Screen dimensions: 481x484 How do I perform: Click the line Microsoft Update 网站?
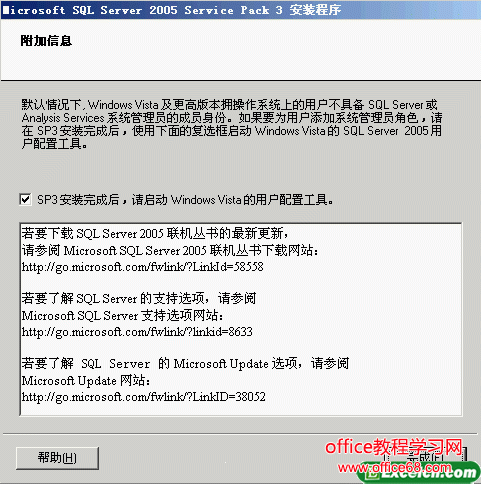pos(86,380)
